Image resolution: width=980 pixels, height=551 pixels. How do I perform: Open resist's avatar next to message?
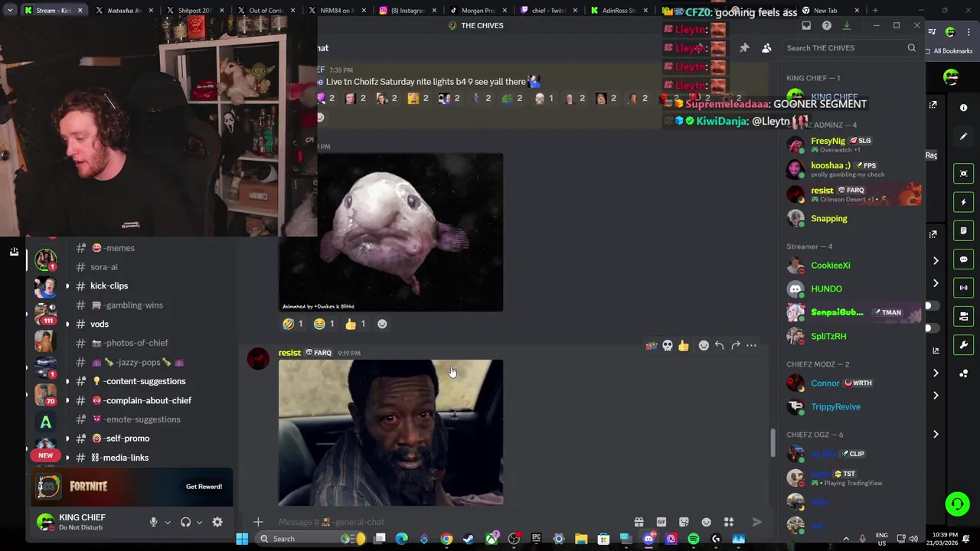tap(258, 359)
